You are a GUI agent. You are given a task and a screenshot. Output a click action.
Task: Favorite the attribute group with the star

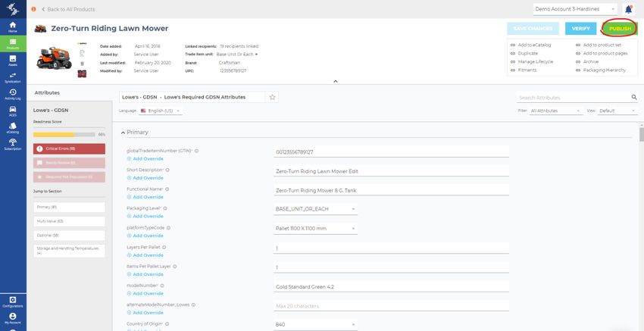[272, 97]
